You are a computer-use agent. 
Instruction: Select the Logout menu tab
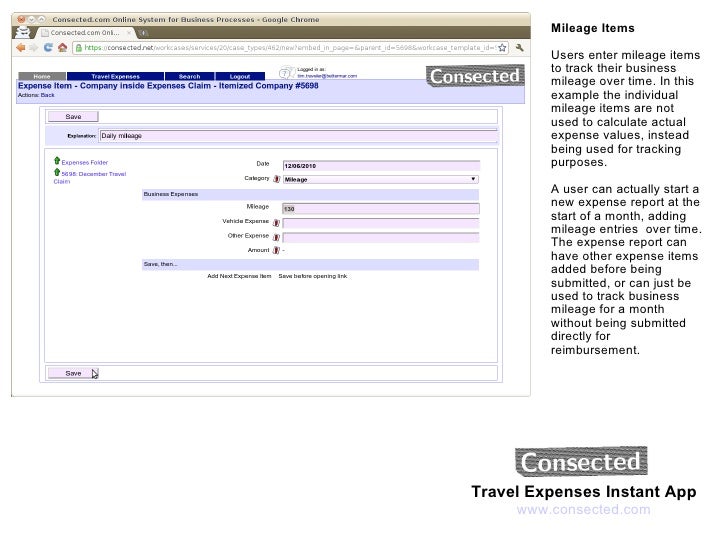click(240, 76)
